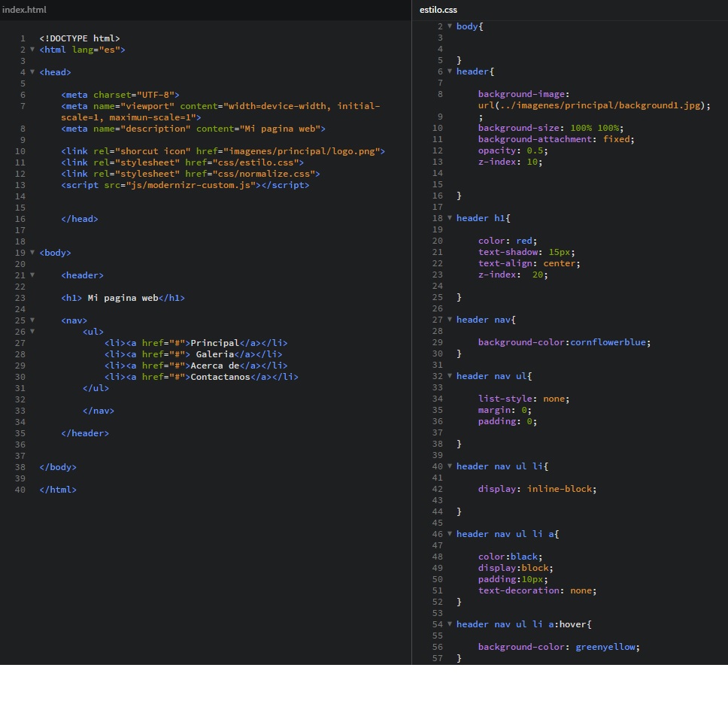Click the cornflowerblue color value
Screen dimensions: 728x701
click(x=608, y=342)
